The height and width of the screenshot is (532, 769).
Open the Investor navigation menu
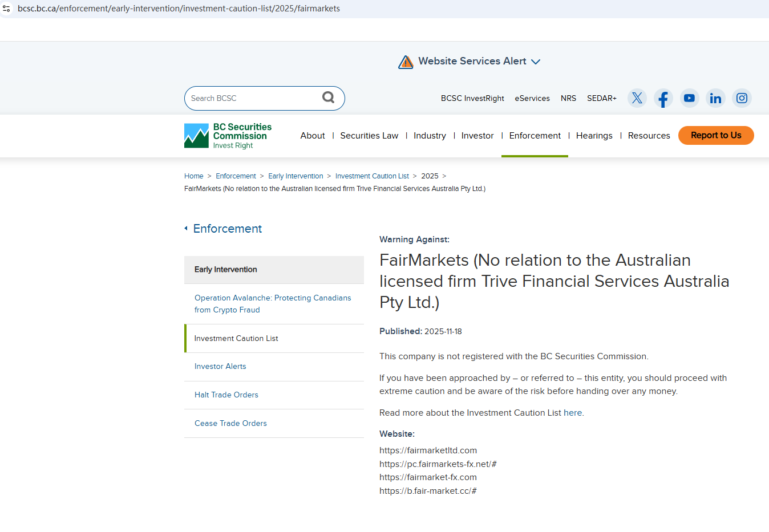coord(477,136)
